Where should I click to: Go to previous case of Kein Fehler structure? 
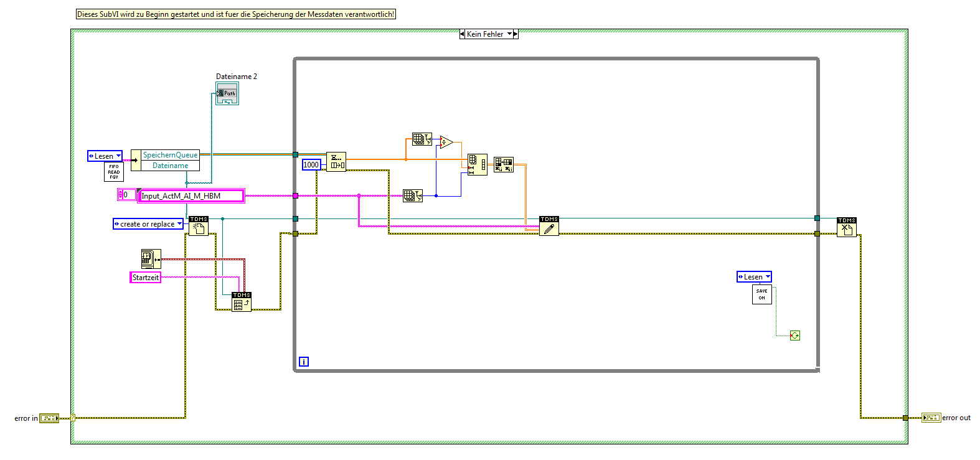click(462, 34)
